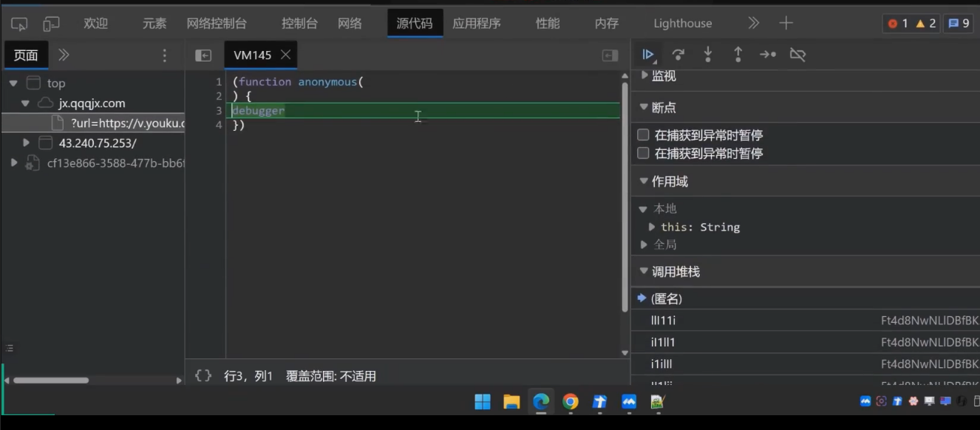
Task: Click the Step over function icon
Action: [x=678, y=55]
